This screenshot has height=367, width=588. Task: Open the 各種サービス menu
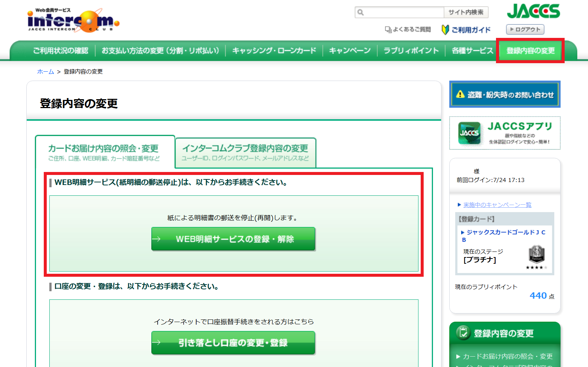point(472,51)
